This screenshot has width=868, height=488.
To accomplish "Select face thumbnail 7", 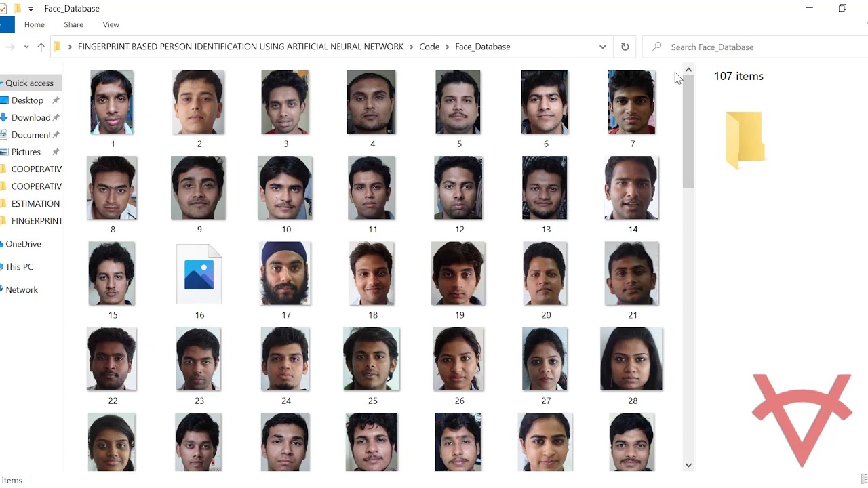I will click(x=632, y=102).
